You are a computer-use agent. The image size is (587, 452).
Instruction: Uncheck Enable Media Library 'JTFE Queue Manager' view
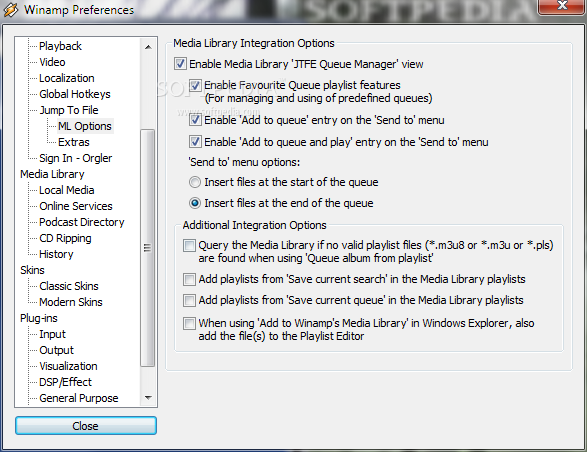(x=180, y=64)
